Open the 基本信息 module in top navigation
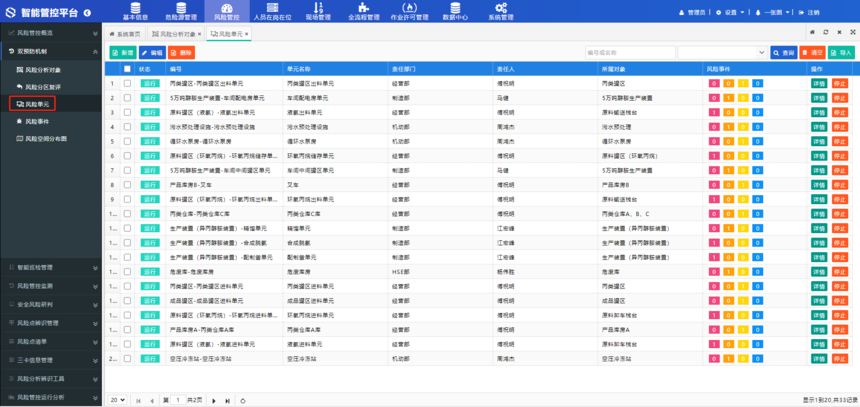This screenshot has width=860, height=407. (x=135, y=11)
